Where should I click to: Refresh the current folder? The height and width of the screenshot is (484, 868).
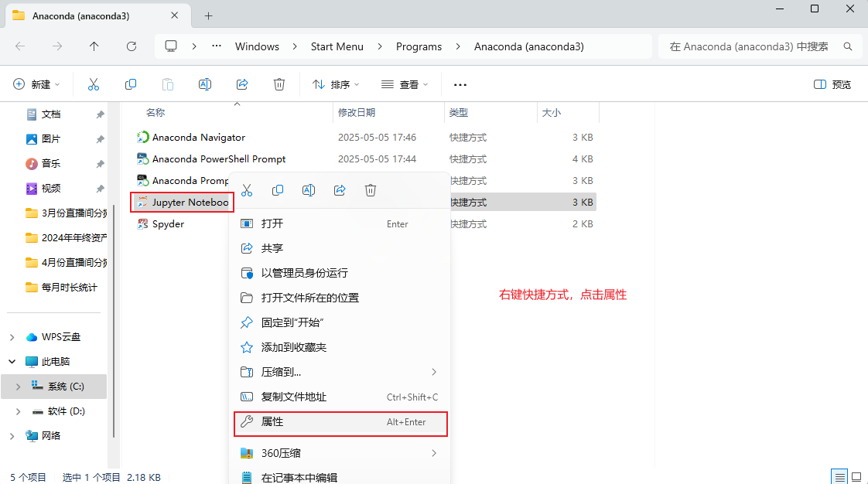pos(132,46)
